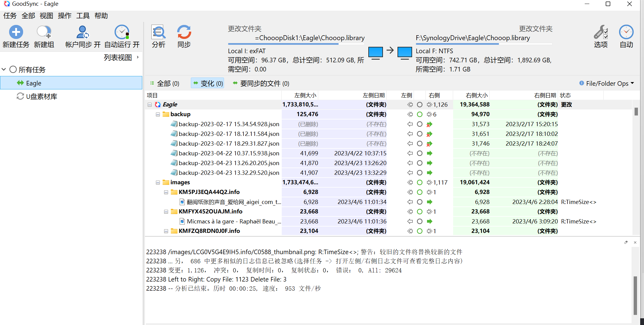Open the File/Folder Ops dropdown
The width and height of the screenshot is (644, 325).
coord(607,83)
